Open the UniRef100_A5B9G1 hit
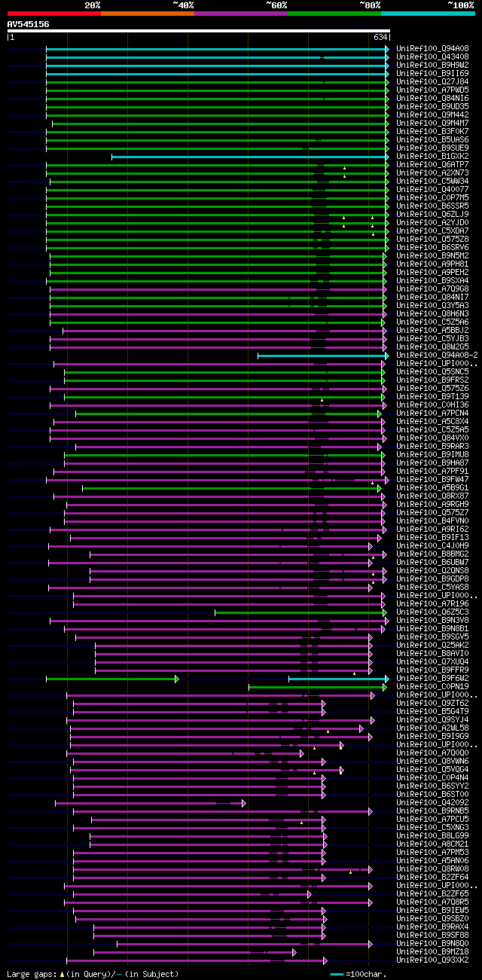The width and height of the screenshot is (482, 980). pos(432,487)
